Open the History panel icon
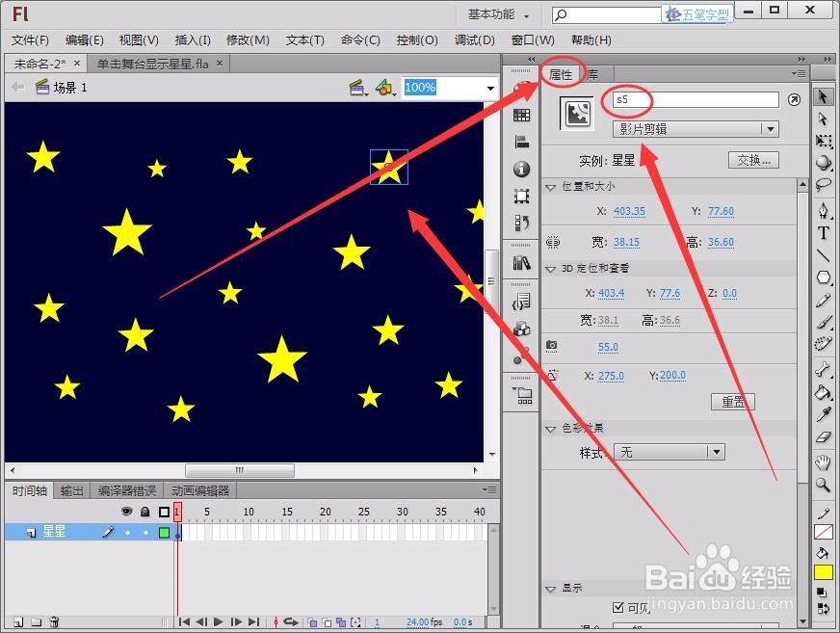The height and width of the screenshot is (633, 840). (521, 223)
